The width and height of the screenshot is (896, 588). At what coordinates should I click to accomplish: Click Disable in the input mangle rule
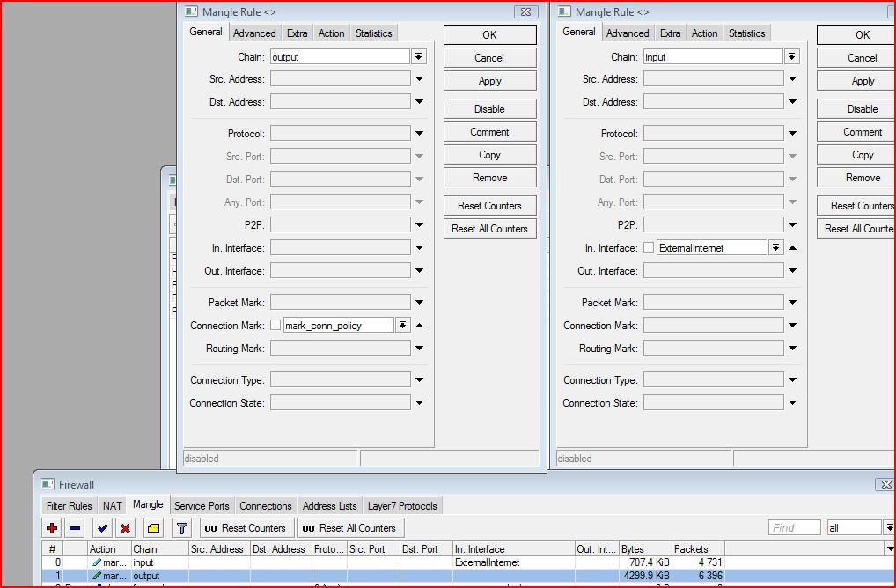coord(862,109)
